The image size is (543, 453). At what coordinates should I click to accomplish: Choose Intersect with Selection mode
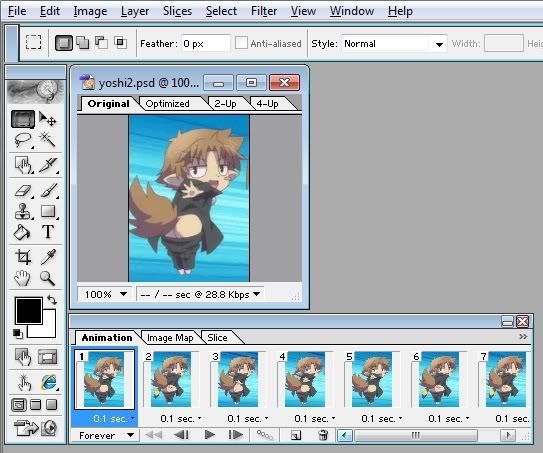coord(120,43)
